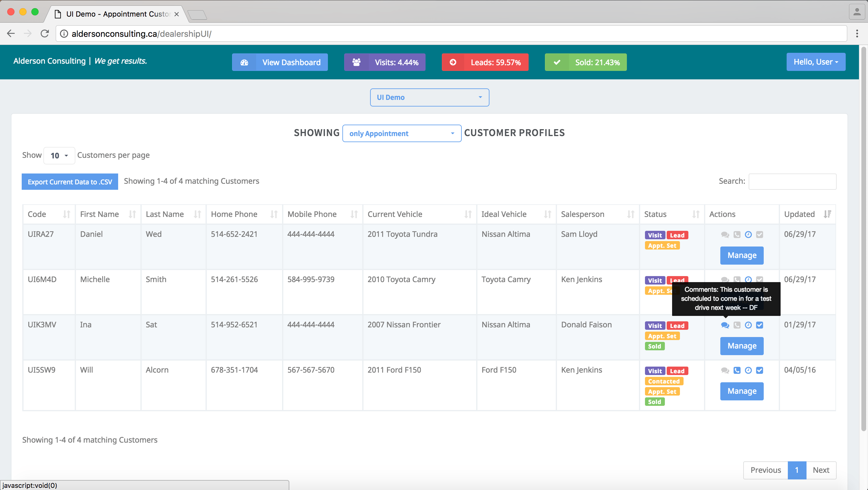Toggle the checked box in Will Alcorn's row
The width and height of the screenshot is (868, 490).
coord(759,370)
